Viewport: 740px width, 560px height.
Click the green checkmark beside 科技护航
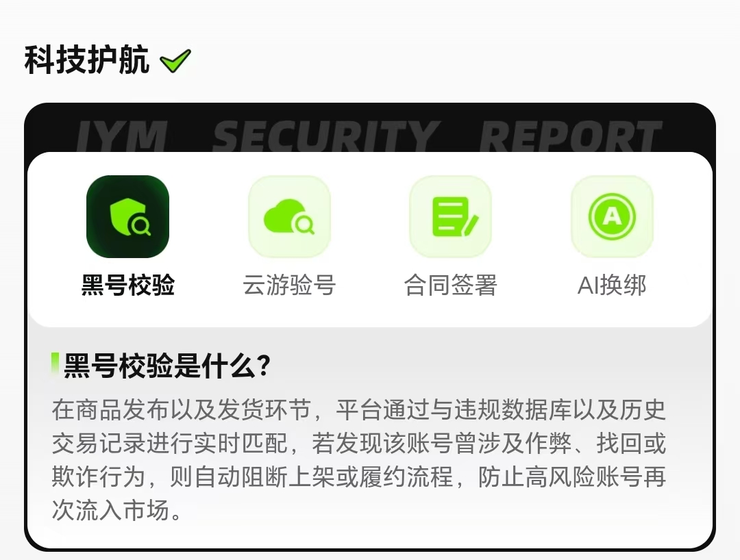pos(175,61)
